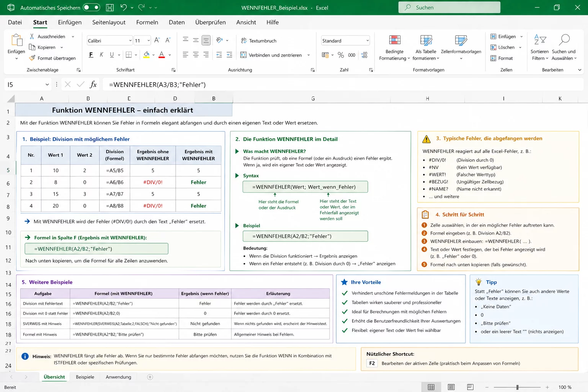Toggle Automatisches Speichern switch
Image resolution: width=588 pixels, height=392 pixels.
[x=91, y=7]
